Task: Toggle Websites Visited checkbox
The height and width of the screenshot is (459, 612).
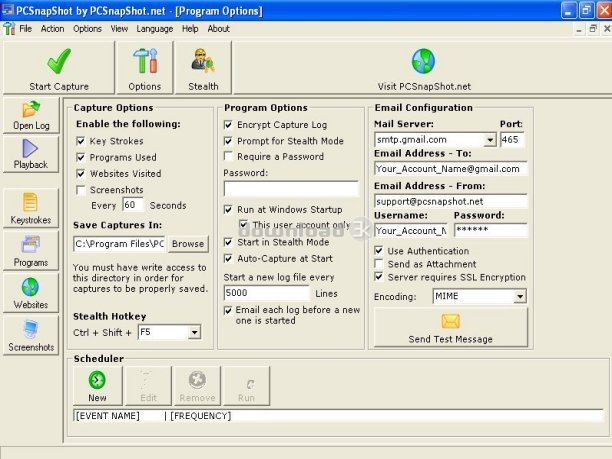Action: click(81, 174)
